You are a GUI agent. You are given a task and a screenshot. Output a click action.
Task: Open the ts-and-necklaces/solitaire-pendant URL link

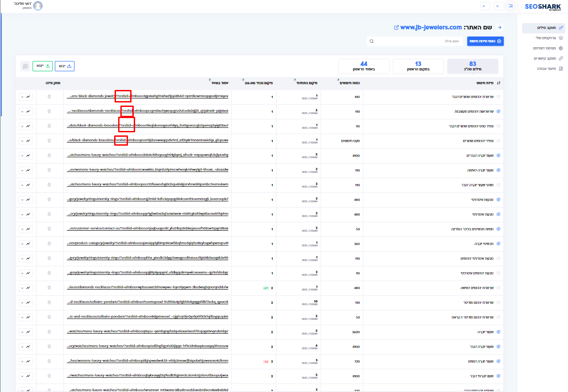click(x=148, y=317)
